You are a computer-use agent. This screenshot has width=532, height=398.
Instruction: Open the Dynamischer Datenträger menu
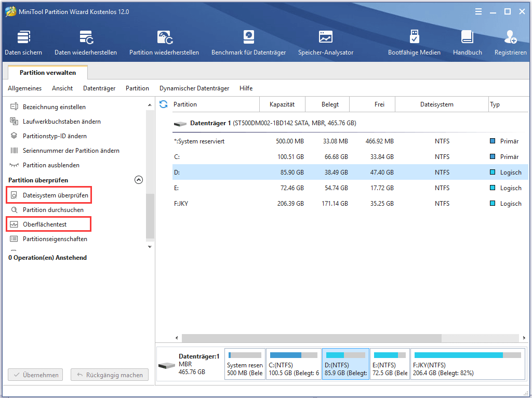click(194, 88)
